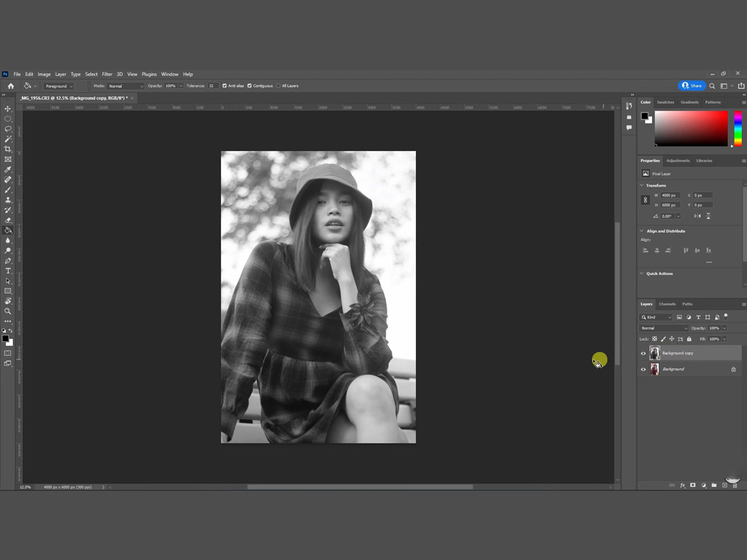This screenshot has width=747, height=560.
Task: Open the Filter menu
Action: (x=107, y=74)
